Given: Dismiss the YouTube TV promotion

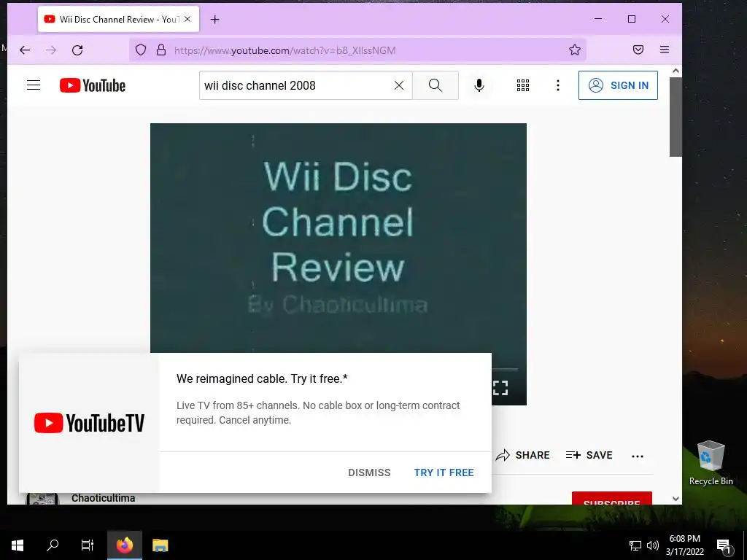Looking at the screenshot, I should click(369, 472).
